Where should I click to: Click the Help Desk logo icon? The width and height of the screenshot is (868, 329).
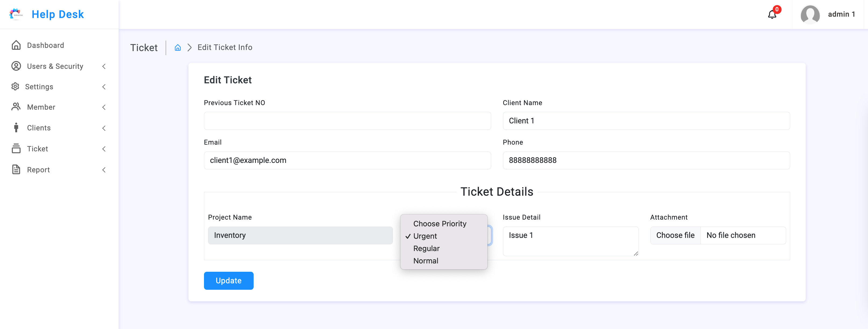pyautogui.click(x=16, y=14)
